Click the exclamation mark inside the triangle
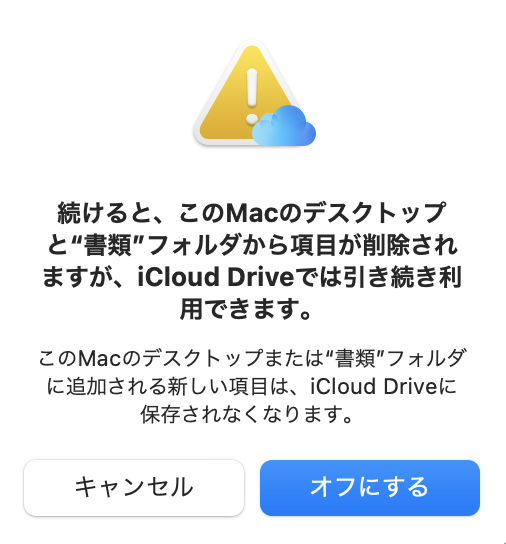506x544 pixels. (x=252, y=96)
